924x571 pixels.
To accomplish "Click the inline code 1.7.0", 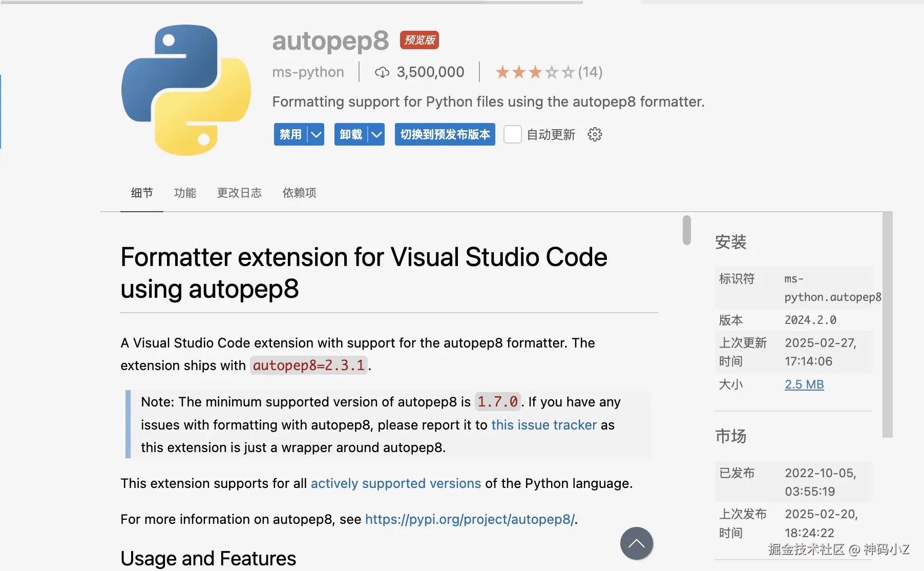I will pyautogui.click(x=498, y=402).
